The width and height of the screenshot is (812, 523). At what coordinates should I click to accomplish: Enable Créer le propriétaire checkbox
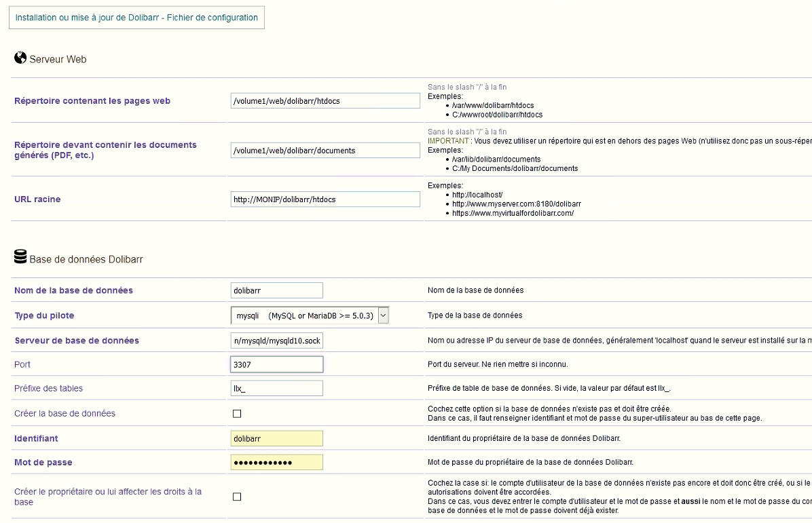pos(237,497)
